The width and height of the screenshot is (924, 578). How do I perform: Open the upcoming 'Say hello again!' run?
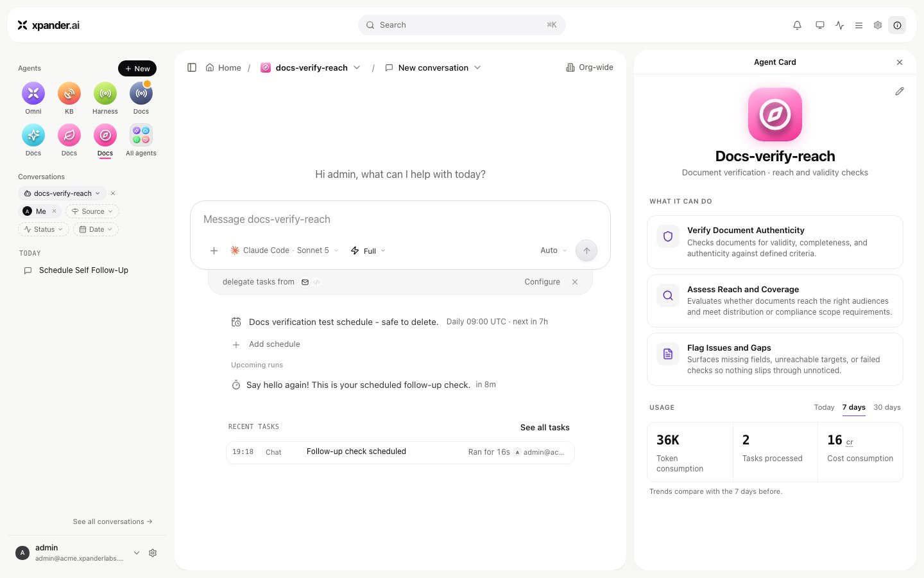364,385
